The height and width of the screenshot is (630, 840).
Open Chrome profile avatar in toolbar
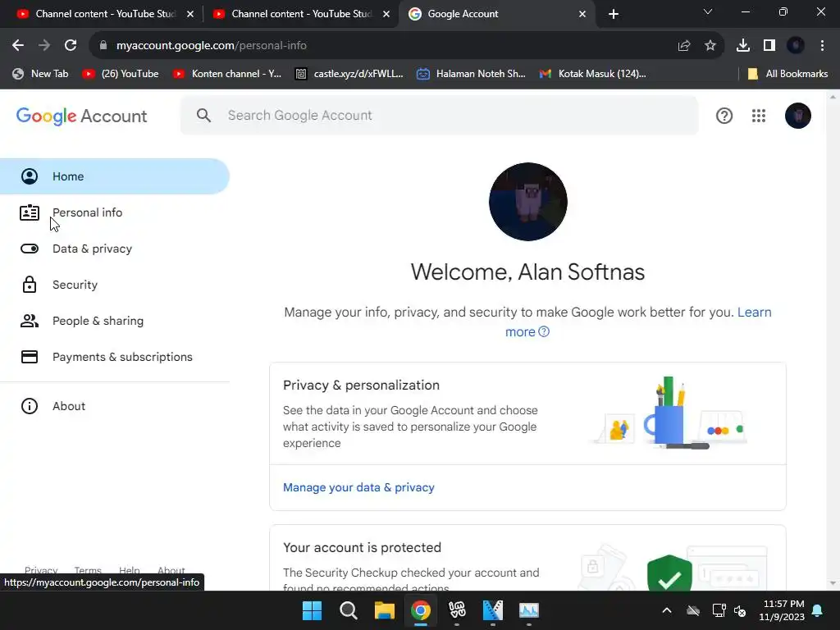coord(796,46)
